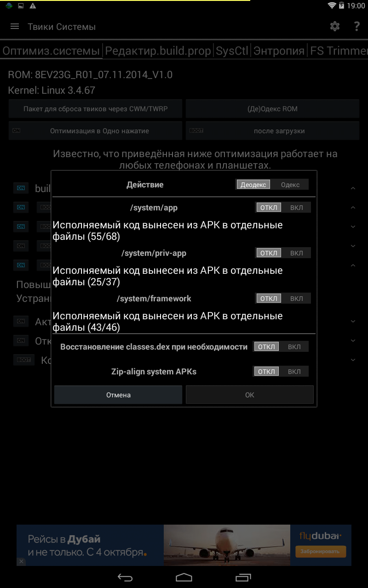Viewport: 368px width, 588px height.
Task: Close the flydubai ad with X icon
Action: (x=21, y=561)
